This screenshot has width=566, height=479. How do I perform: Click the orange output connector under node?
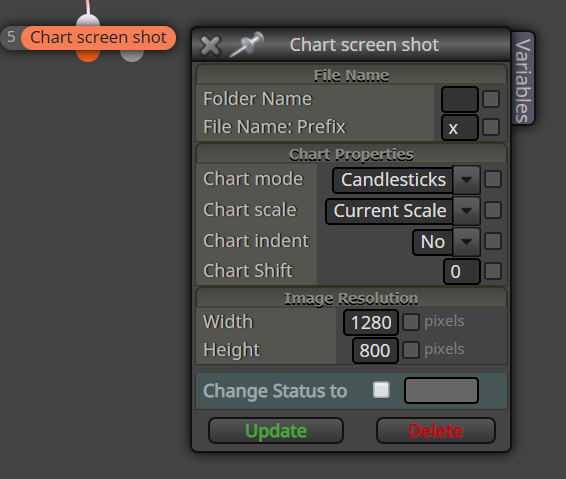pyautogui.click(x=88, y=55)
